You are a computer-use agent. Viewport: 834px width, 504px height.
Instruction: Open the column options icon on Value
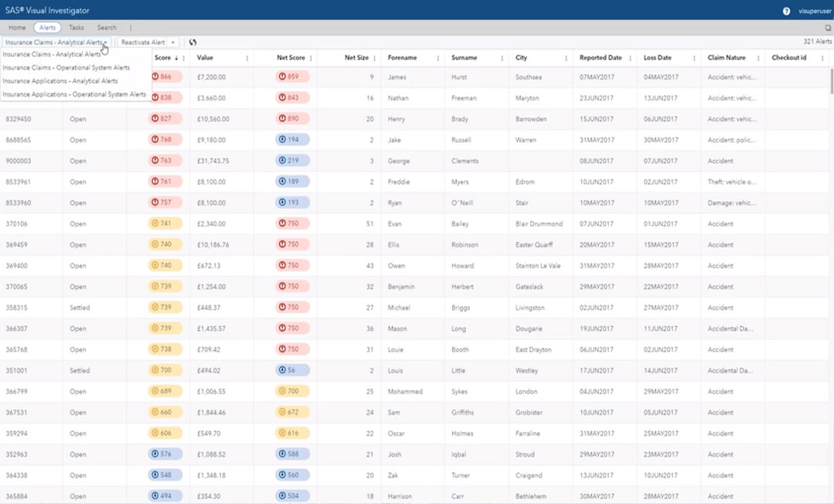coord(247,57)
